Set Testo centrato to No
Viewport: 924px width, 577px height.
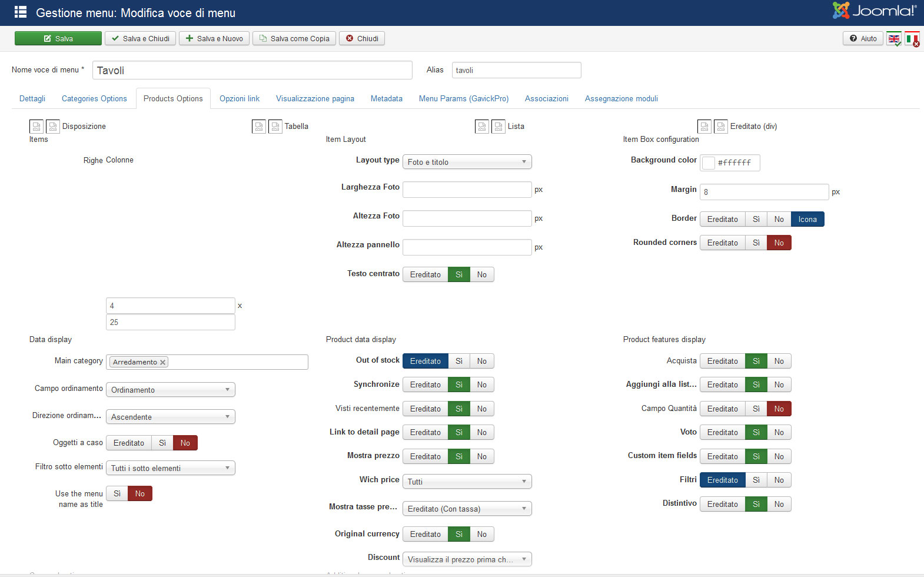click(x=482, y=274)
